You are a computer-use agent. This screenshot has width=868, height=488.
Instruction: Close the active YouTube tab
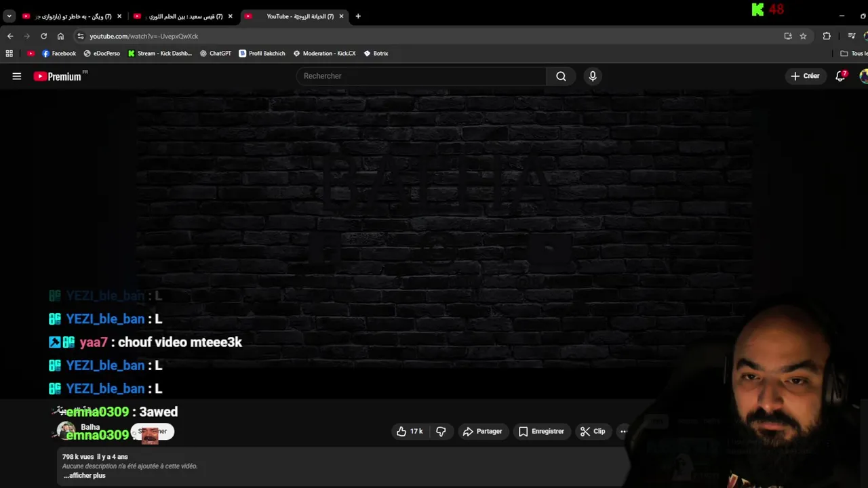pos(341,16)
